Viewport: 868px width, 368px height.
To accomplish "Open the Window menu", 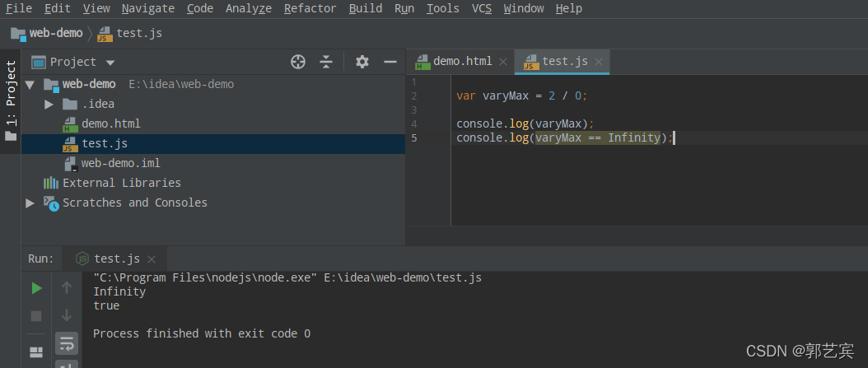I will 524,8.
